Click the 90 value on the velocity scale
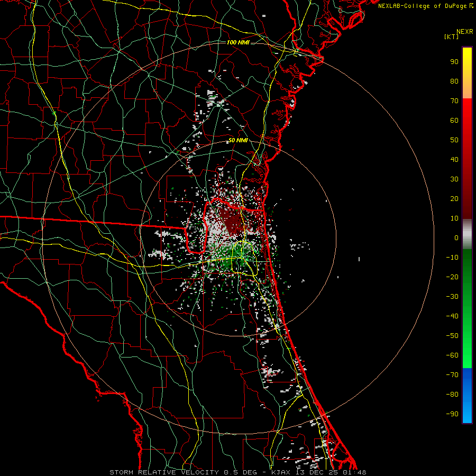Image resolution: width=476 pixels, height=476 pixels. (x=454, y=62)
